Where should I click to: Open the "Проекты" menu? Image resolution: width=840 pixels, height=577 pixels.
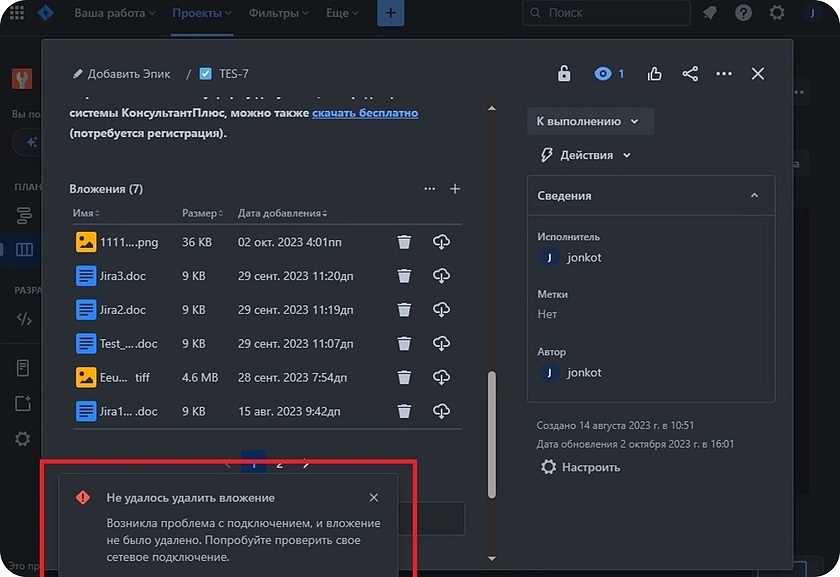point(201,14)
